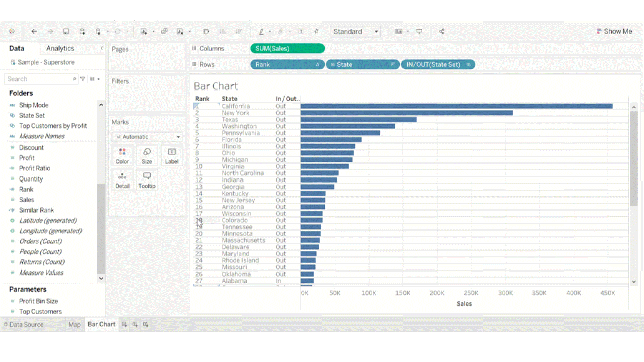Add a new worksheet using bottom icon

click(124, 325)
